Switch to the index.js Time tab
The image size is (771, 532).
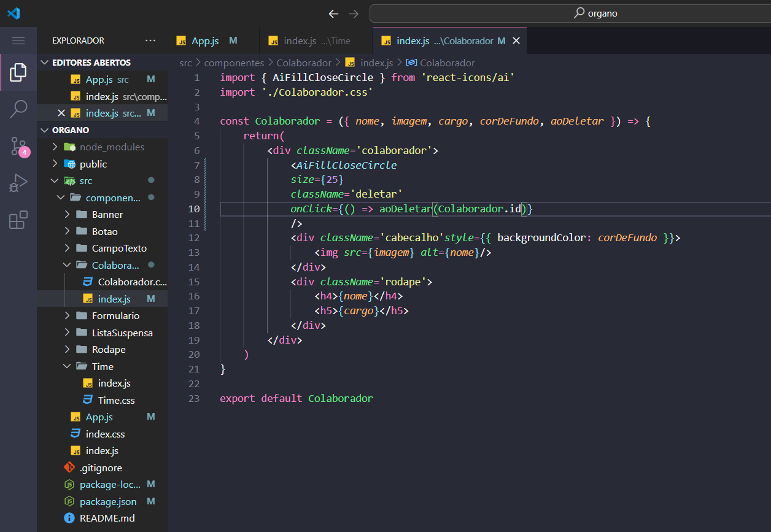316,40
